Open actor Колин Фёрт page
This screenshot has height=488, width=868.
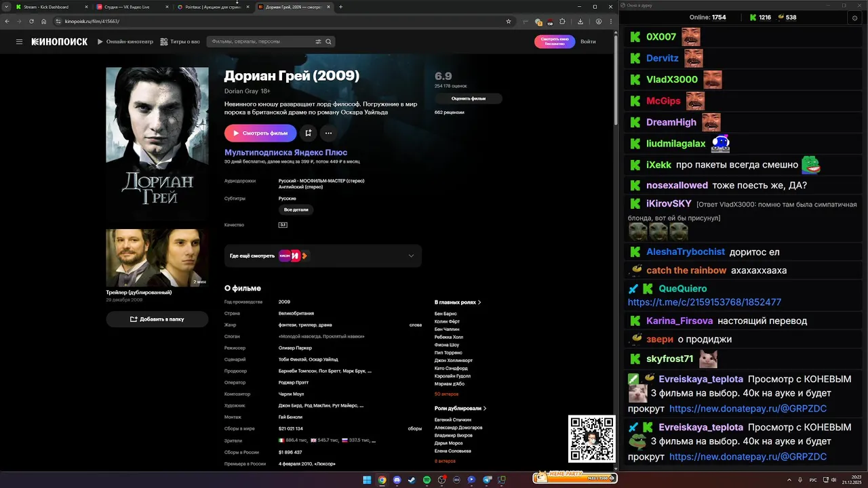click(x=448, y=321)
